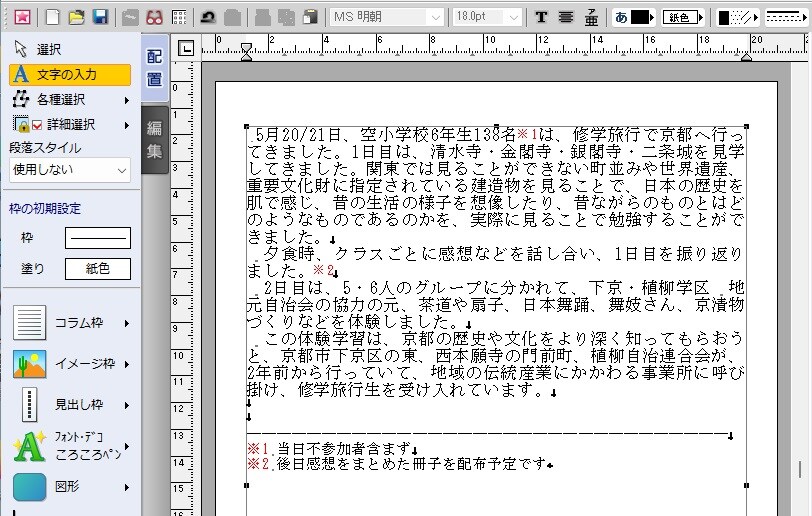Click the 塗り 紙色 fill swatch
Image resolution: width=812 pixels, height=516 pixels.
[x=98, y=269]
